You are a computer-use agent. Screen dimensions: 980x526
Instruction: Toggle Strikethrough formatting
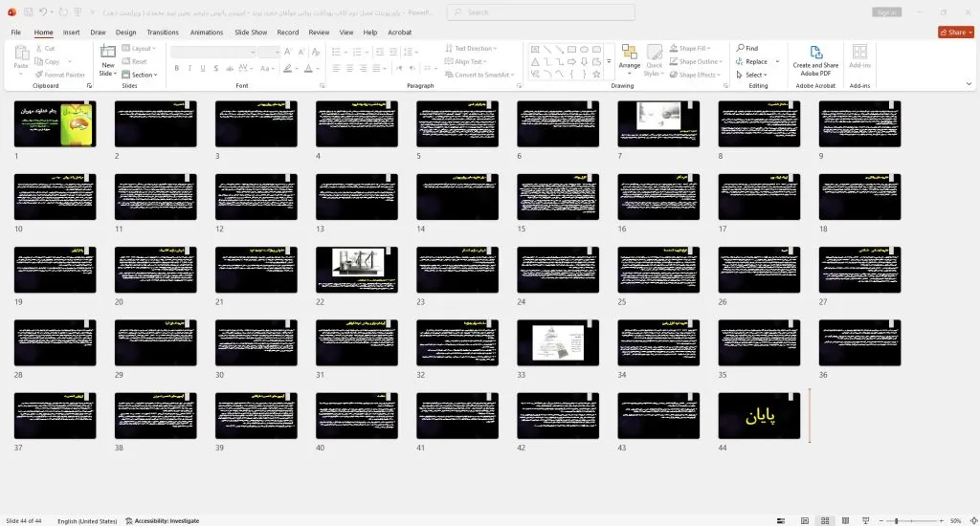tap(230, 68)
